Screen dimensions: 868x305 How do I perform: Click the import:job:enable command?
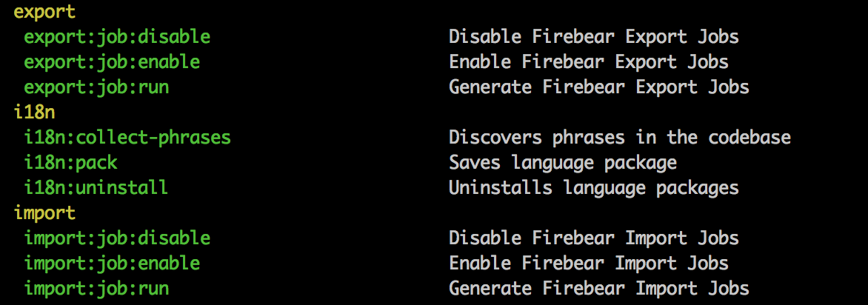(x=112, y=263)
